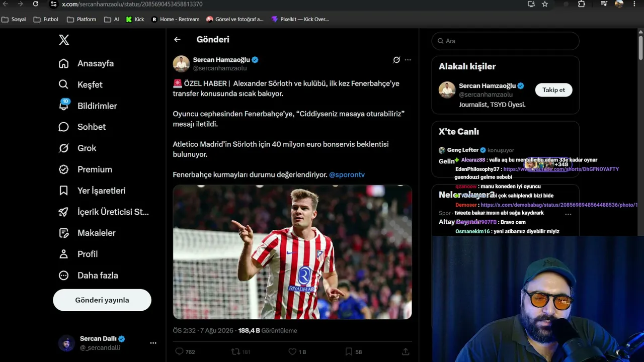Bookmark the post with bookmark icon
Image resolution: width=644 pixels, height=362 pixels.
pos(349,351)
